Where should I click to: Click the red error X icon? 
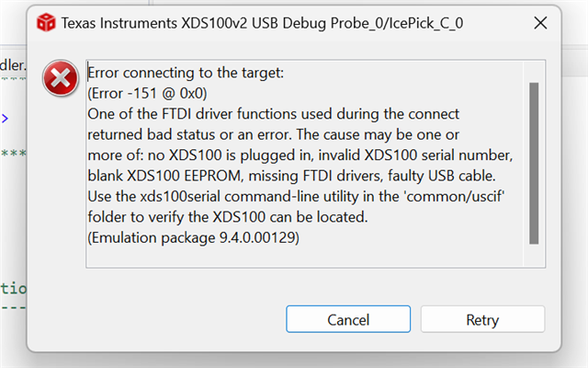click(x=61, y=78)
